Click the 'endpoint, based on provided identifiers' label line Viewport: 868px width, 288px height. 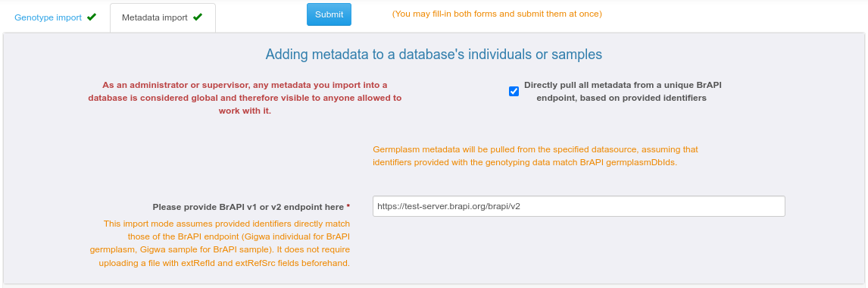click(622, 98)
